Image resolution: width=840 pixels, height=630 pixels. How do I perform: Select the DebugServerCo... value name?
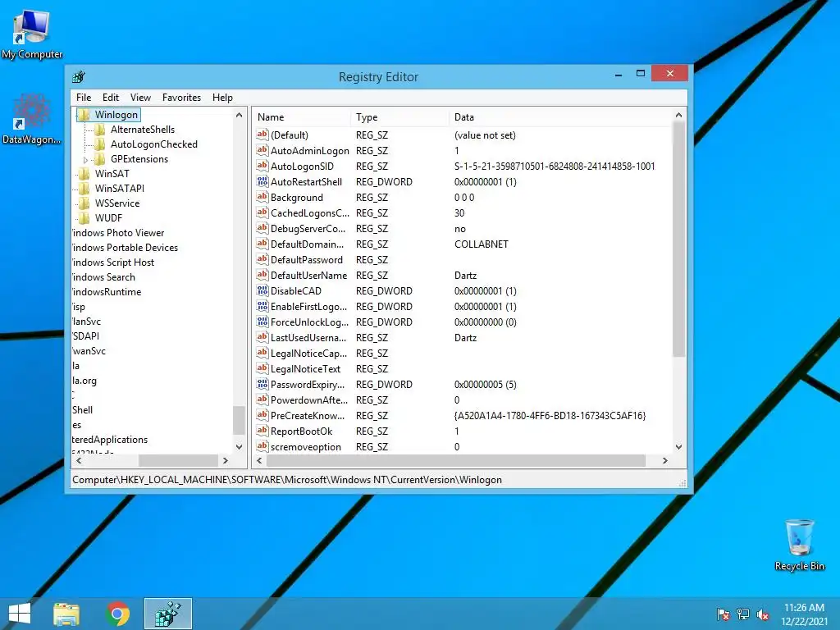(308, 229)
